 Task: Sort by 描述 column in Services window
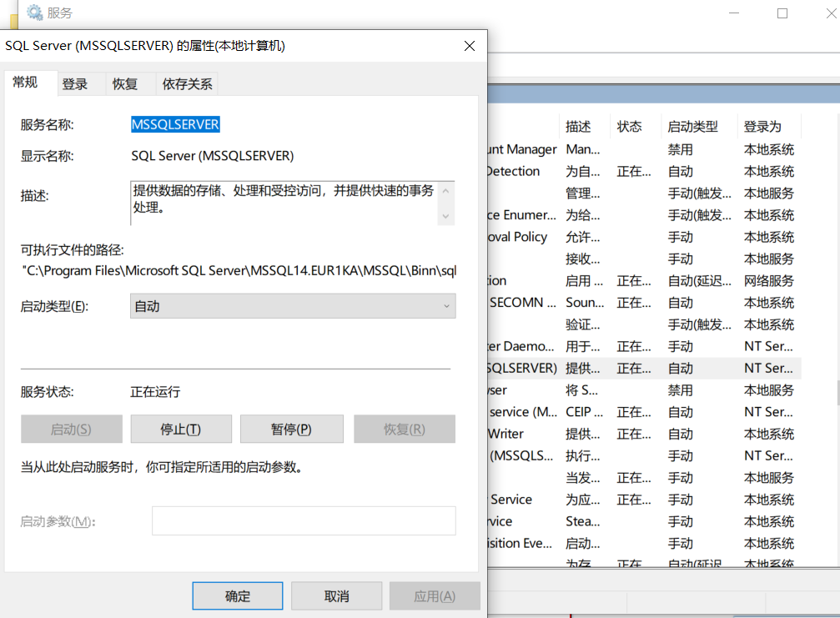tap(584, 127)
